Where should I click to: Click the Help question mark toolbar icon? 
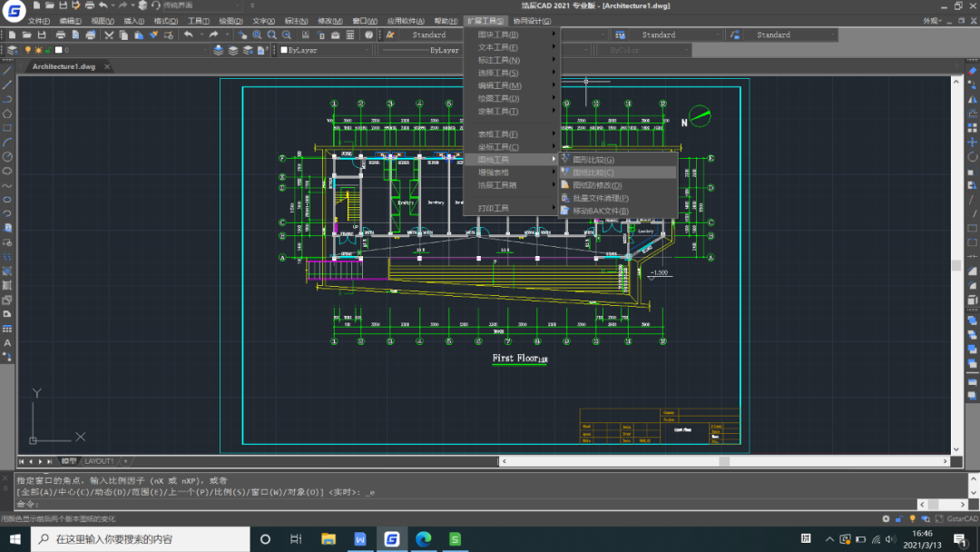pos(368,35)
